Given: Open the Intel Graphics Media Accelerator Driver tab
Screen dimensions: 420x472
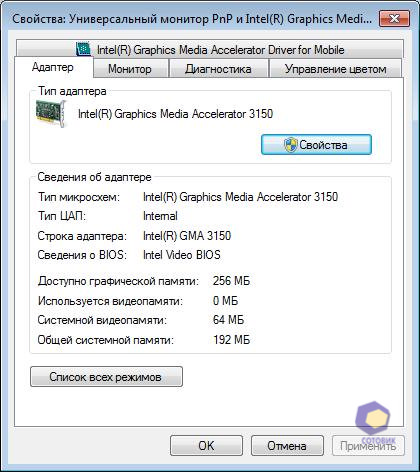Looking at the screenshot, I should (210, 49).
